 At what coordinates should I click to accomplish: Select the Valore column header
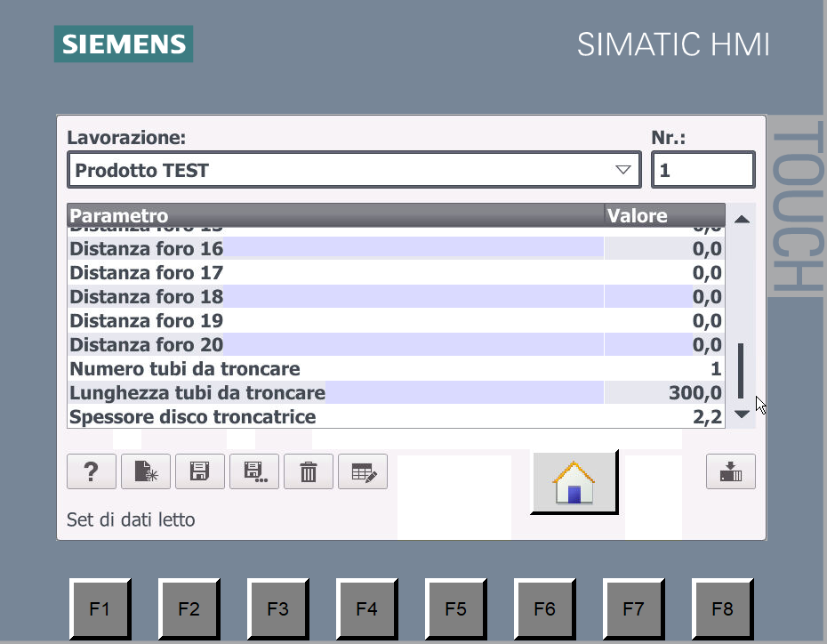click(664, 215)
